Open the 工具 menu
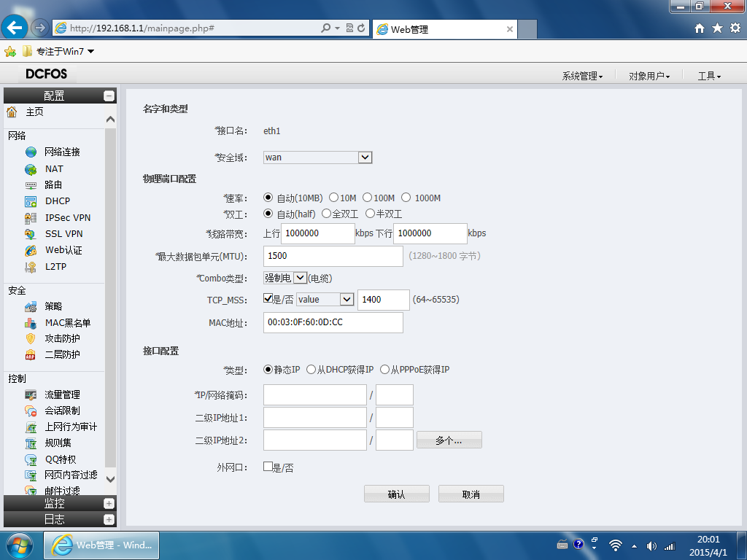Viewport: 747px width, 560px height. (x=709, y=76)
